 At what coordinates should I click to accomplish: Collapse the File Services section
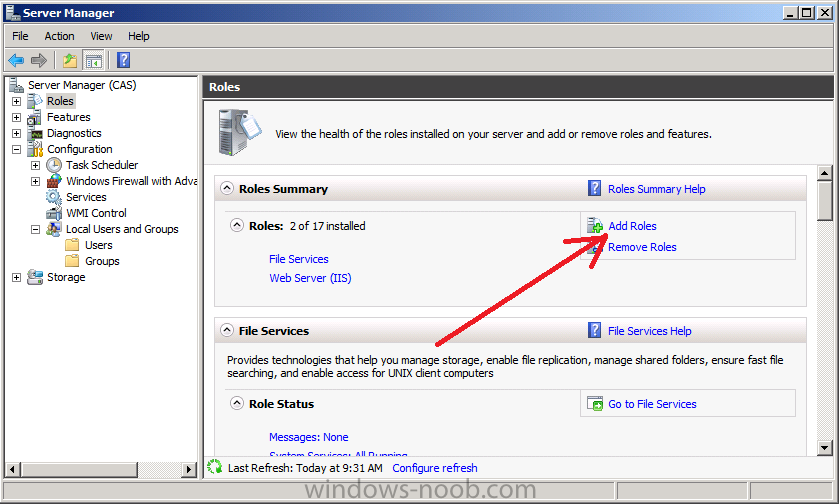coord(227,330)
